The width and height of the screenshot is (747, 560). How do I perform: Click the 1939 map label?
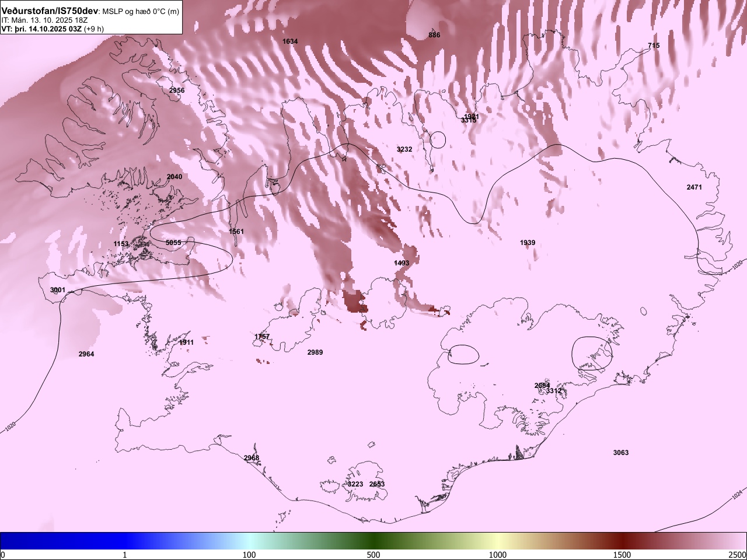pos(528,243)
